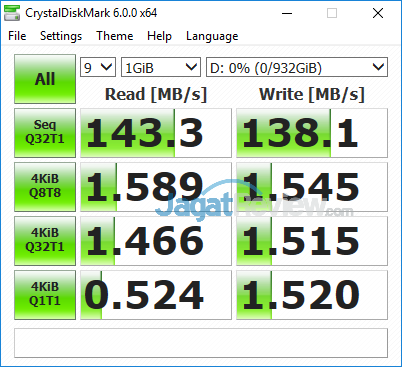Open the Theme menu

[x=115, y=36]
